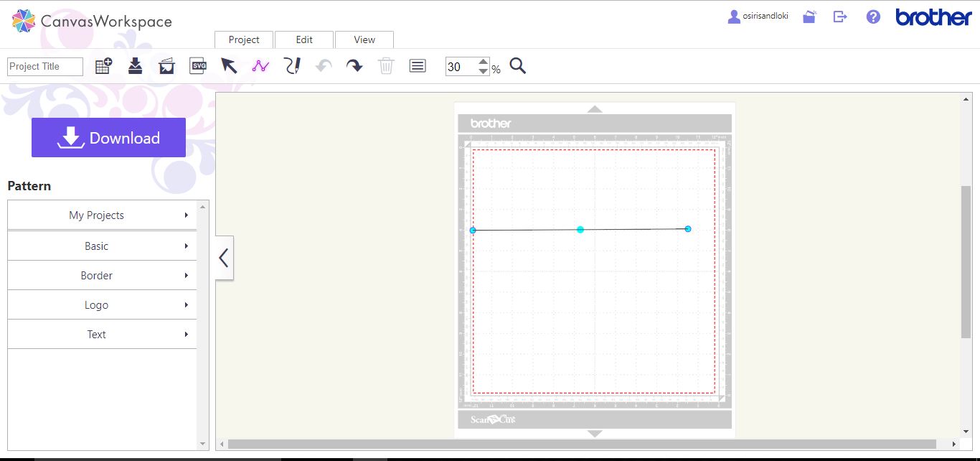This screenshot has height=461, width=980.
Task: Select the pointer selection tool
Action: tap(230, 65)
